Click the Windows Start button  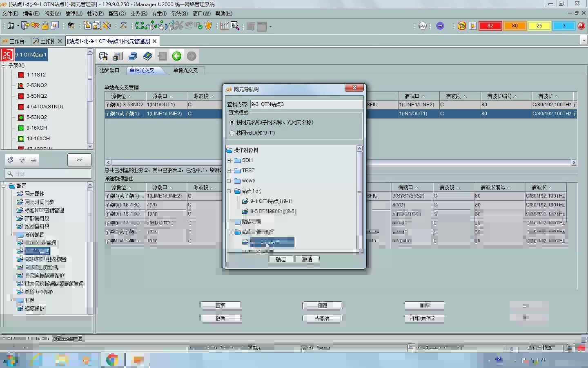(11, 360)
